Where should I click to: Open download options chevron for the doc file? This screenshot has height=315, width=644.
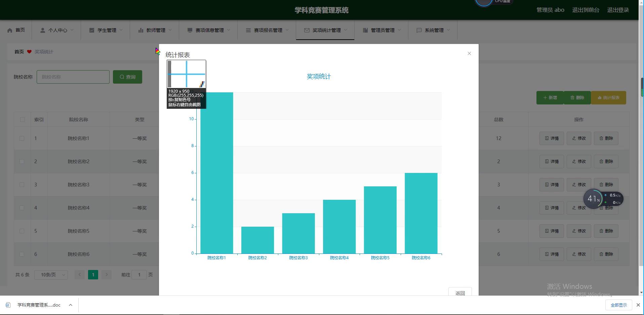(71, 305)
